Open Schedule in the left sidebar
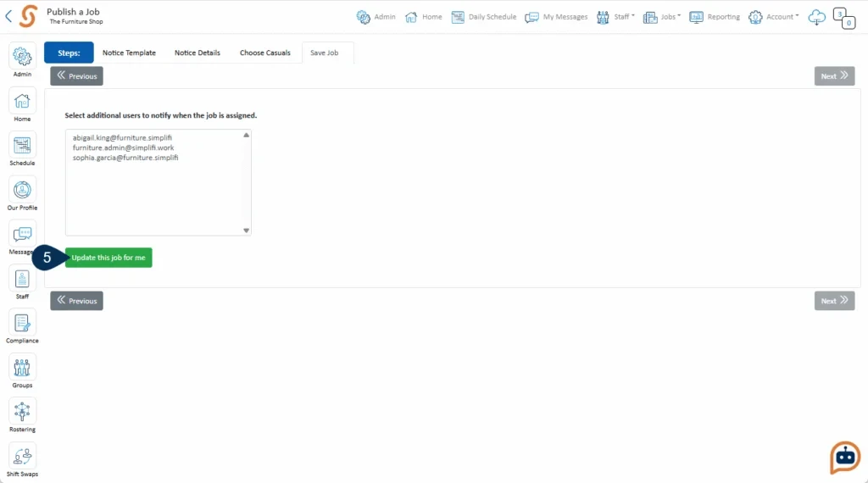Screen dimensions: 868x483 tap(22, 149)
